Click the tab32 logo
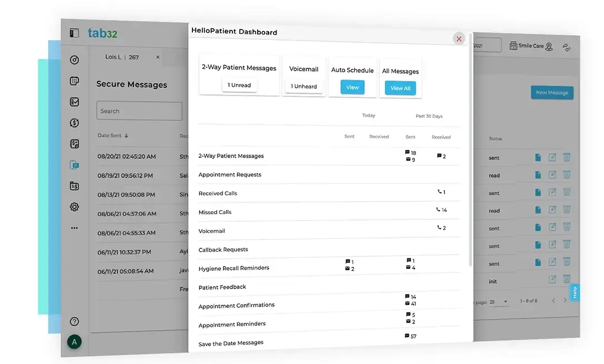604x364 pixels. click(102, 33)
